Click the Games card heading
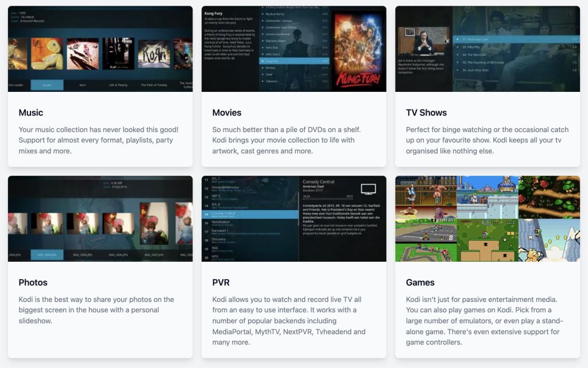This screenshot has height=368, width=588. pos(420,282)
